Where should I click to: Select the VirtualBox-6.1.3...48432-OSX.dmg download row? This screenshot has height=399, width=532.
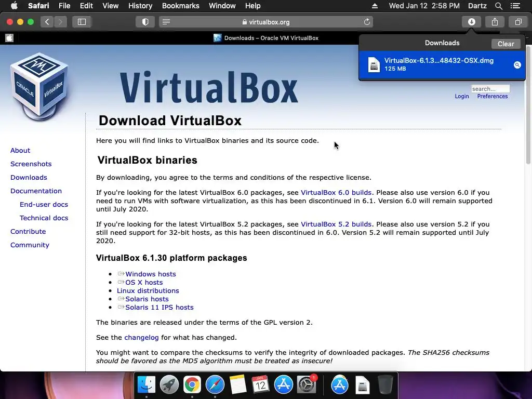442,64
